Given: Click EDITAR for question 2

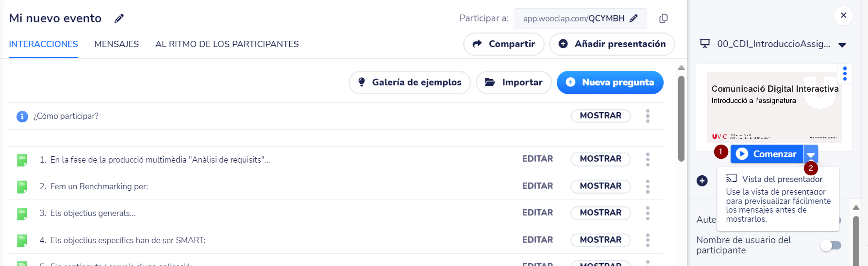Looking at the screenshot, I should coord(537,186).
